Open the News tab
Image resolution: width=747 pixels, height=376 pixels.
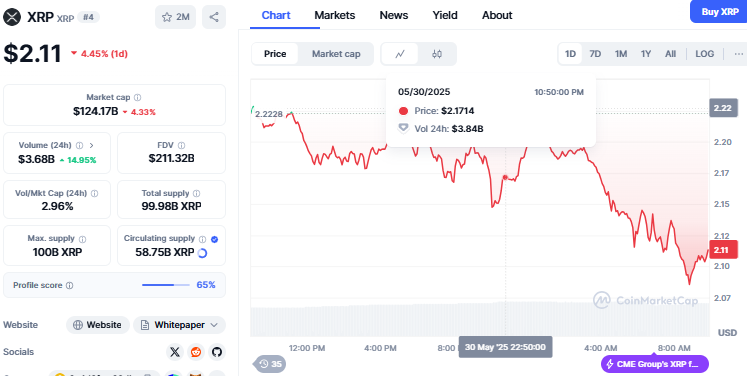(394, 15)
